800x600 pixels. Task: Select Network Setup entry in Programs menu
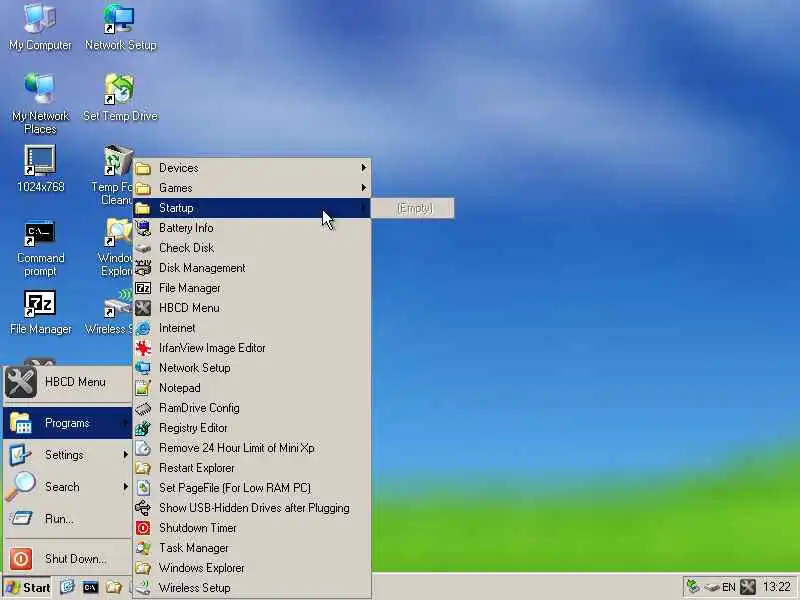[x=252, y=368]
